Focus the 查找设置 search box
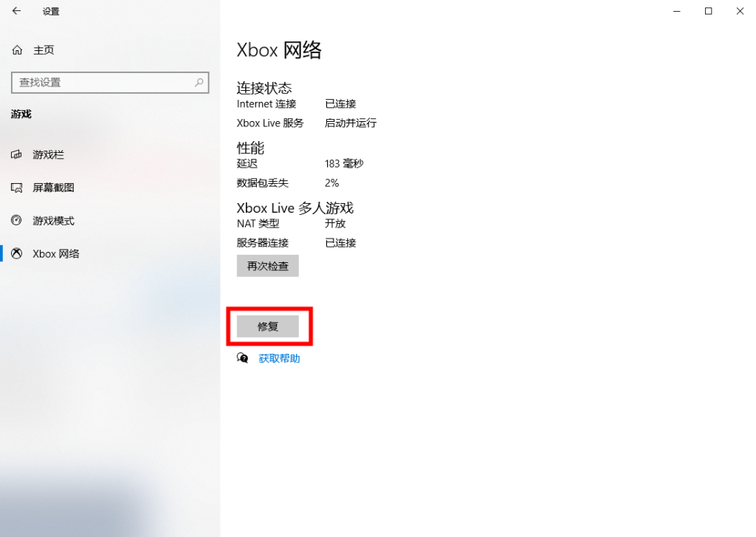The width and height of the screenshot is (756, 537). click(x=110, y=83)
